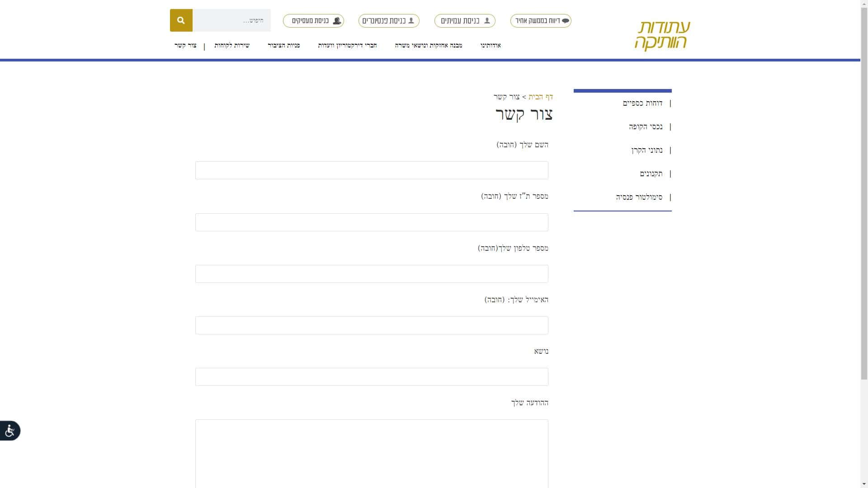This screenshot has height=488, width=868.
Task: Open מבנה אחזקות ונושאי משרה menu
Action: coord(428,45)
